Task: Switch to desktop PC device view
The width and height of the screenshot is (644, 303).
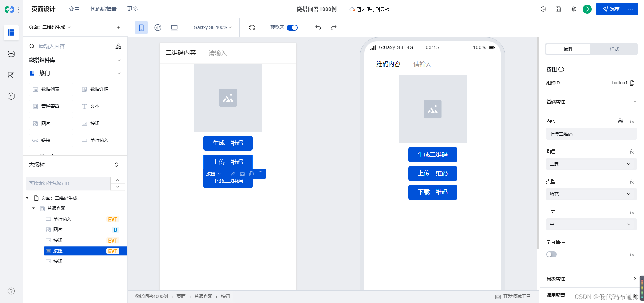Action: point(174,28)
